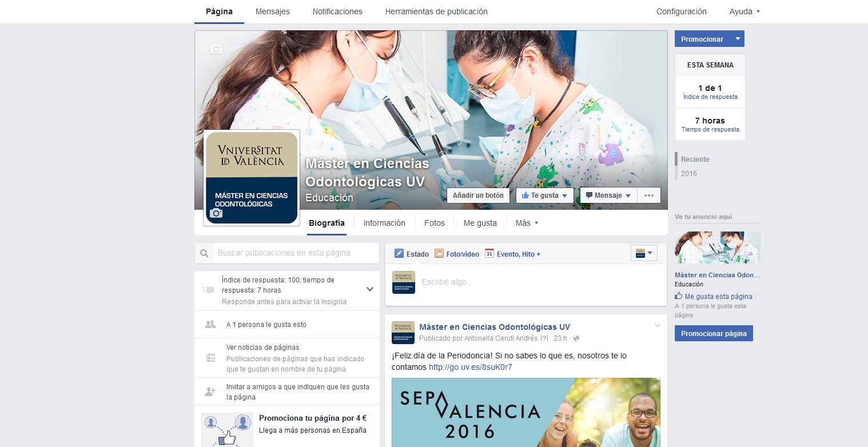Expand the Más tab menu
The image size is (868, 447).
click(x=527, y=223)
